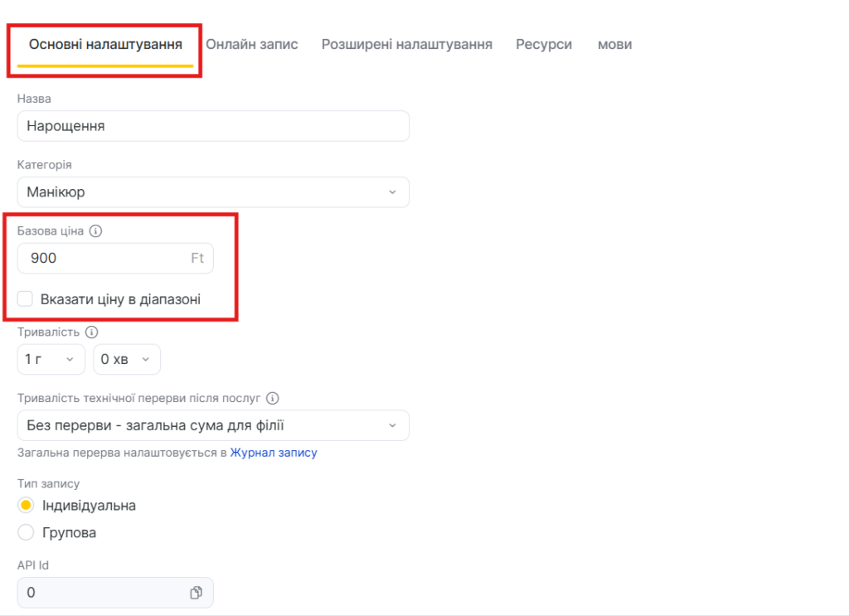The width and height of the screenshot is (849, 616).
Task: Go to the Ресурси tab
Action: pyautogui.click(x=544, y=45)
